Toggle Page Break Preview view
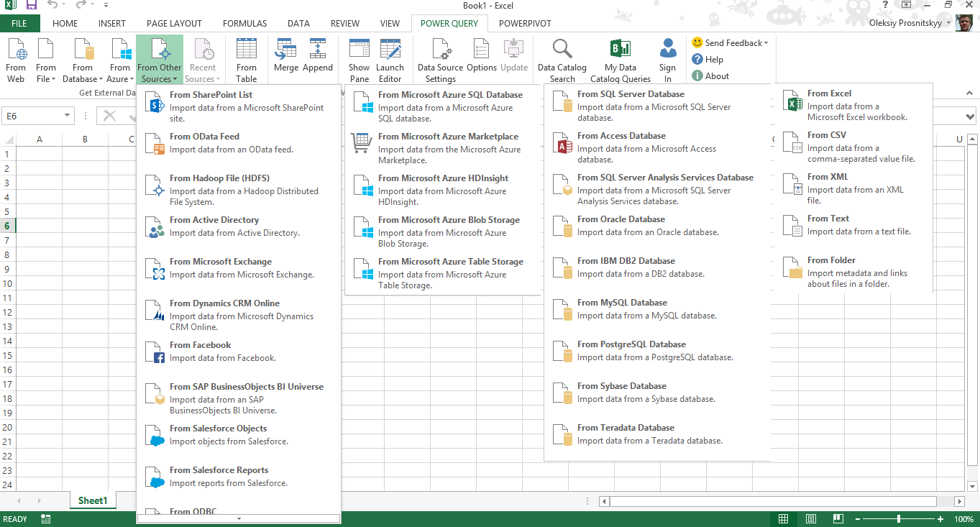Viewport: 980px width, 527px height. click(x=838, y=519)
